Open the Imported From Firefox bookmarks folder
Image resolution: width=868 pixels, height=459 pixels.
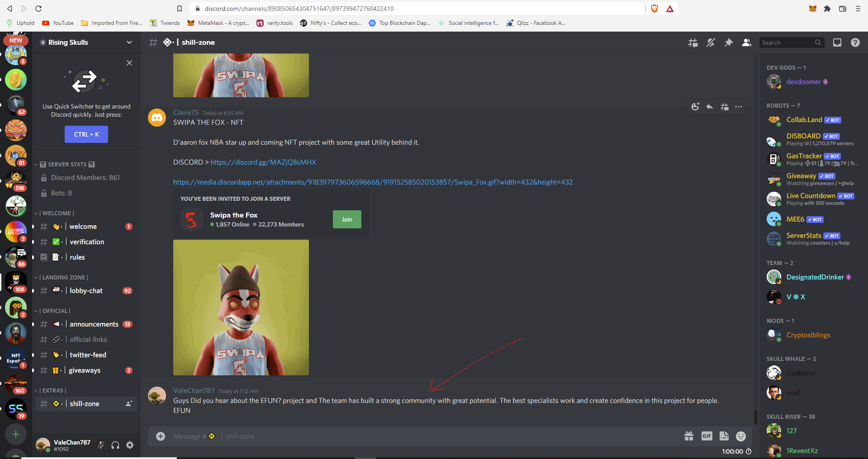pos(112,23)
